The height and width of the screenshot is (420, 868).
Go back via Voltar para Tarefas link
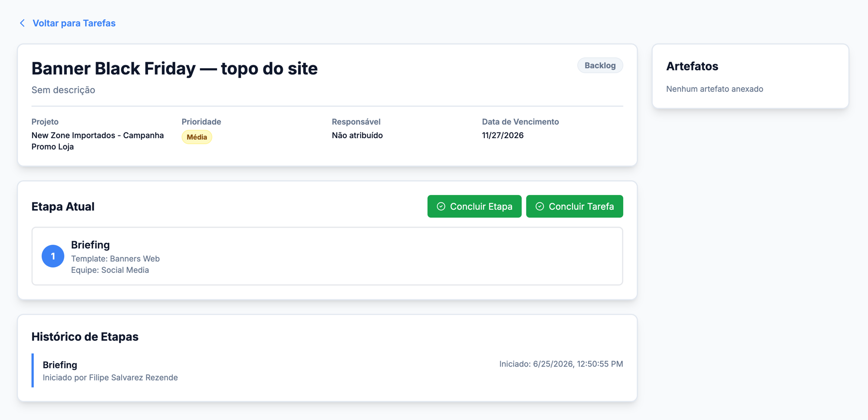74,23
